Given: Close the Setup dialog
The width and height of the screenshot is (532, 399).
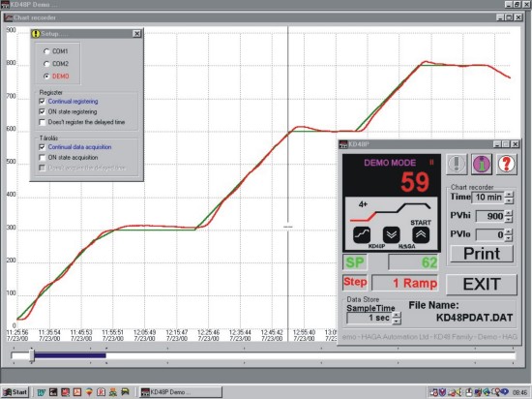Looking at the screenshot, I should coord(136,34).
